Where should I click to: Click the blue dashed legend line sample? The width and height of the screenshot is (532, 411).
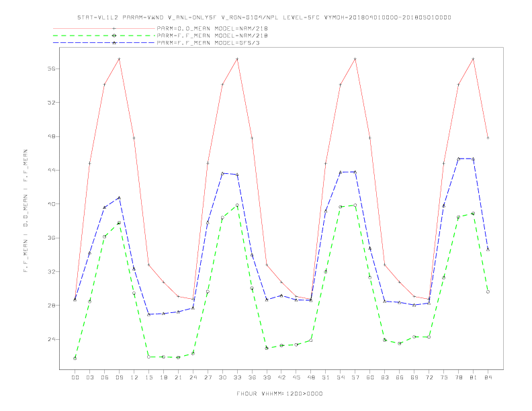pos(104,43)
